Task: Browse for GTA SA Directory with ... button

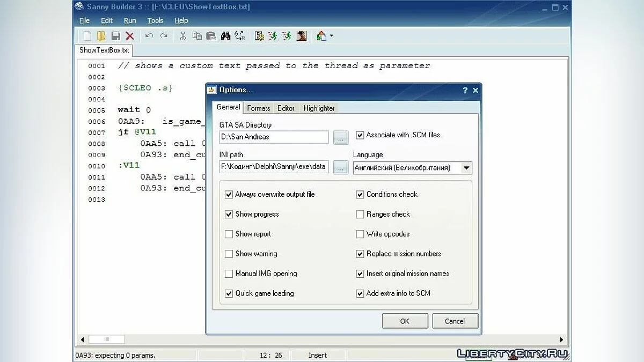Action: (341, 137)
